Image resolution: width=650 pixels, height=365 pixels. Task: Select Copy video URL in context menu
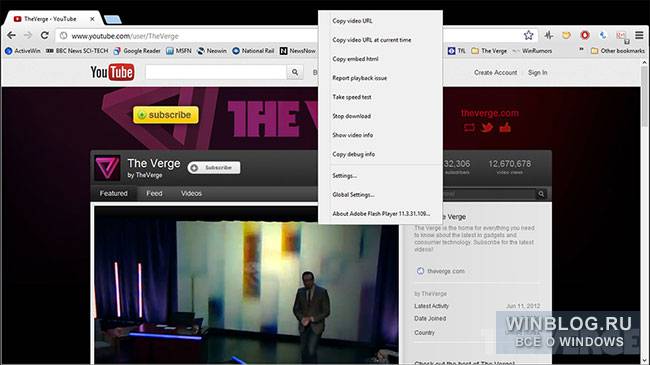click(x=352, y=21)
